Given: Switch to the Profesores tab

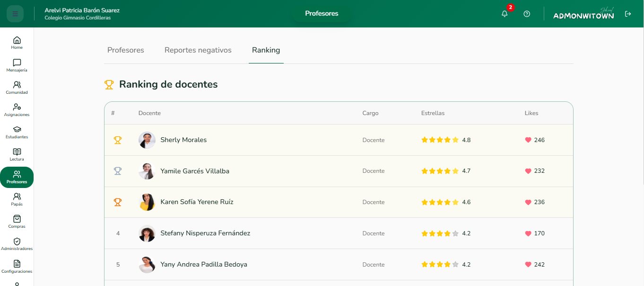Looking at the screenshot, I should pos(126,50).
